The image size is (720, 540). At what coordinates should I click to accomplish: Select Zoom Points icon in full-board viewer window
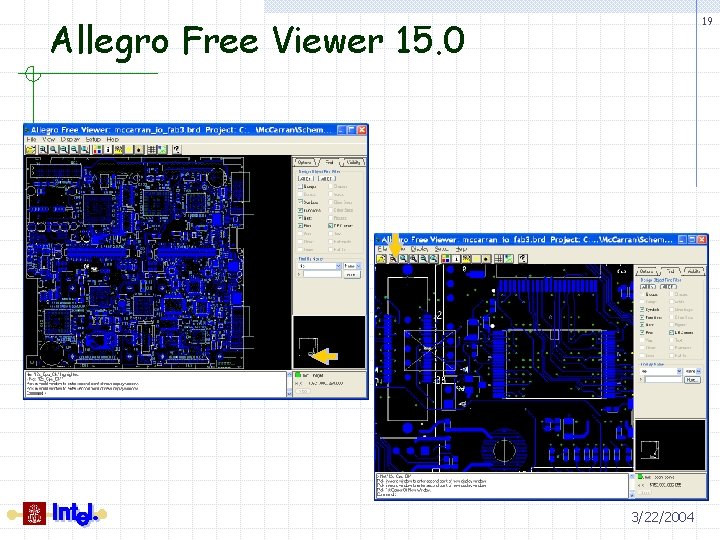pyautogui.click(x=43, y=149)
